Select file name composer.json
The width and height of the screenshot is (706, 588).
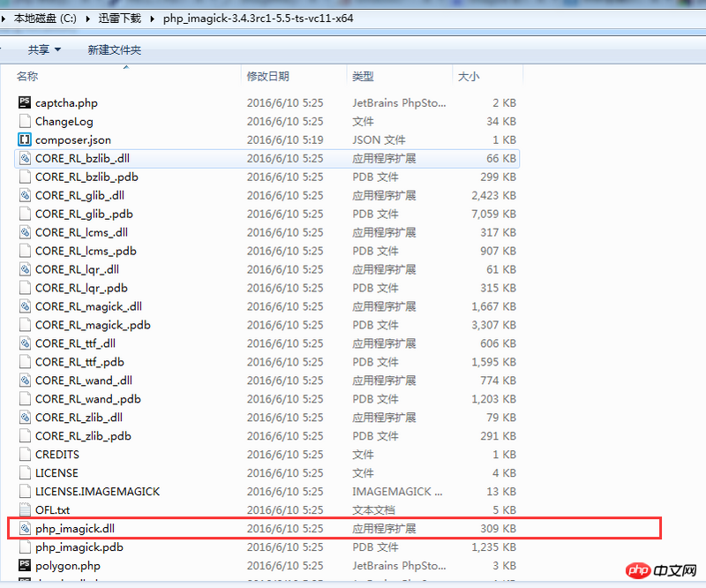tap(73, 139)
